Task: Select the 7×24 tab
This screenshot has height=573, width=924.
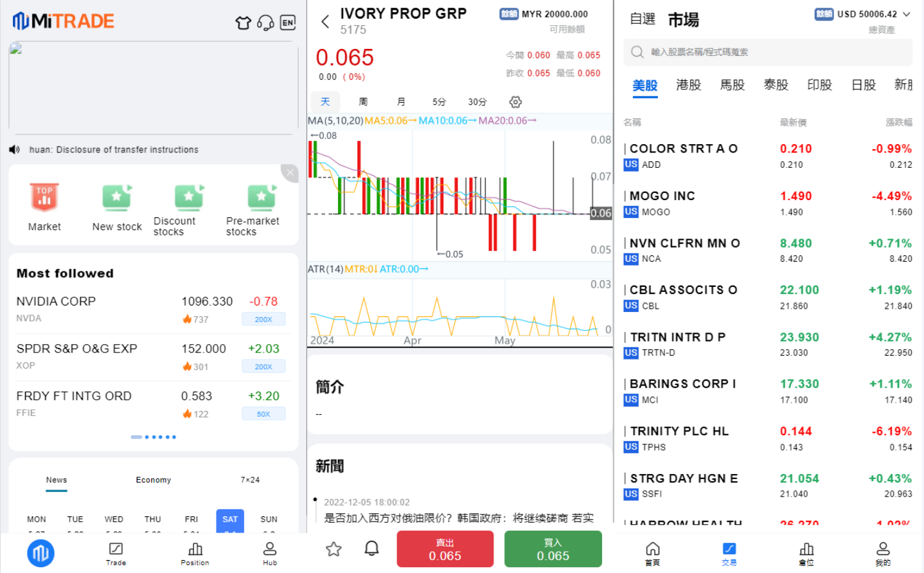Action: tap(250, 480)
